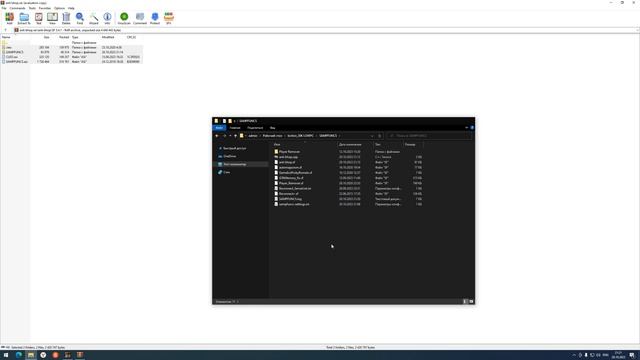
Task: Select the parent folder row in WinRAR
Action: pyautogui.click(x=71, y=42)
